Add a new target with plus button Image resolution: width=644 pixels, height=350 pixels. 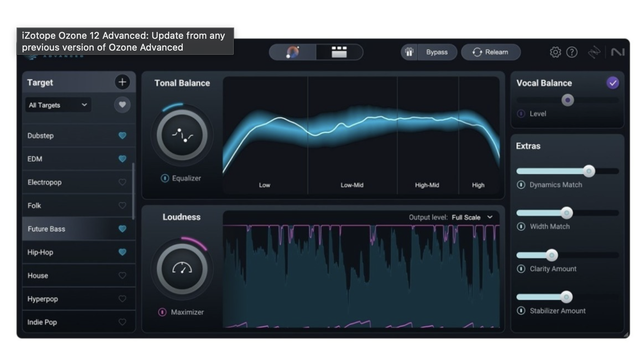click(122, 82)
